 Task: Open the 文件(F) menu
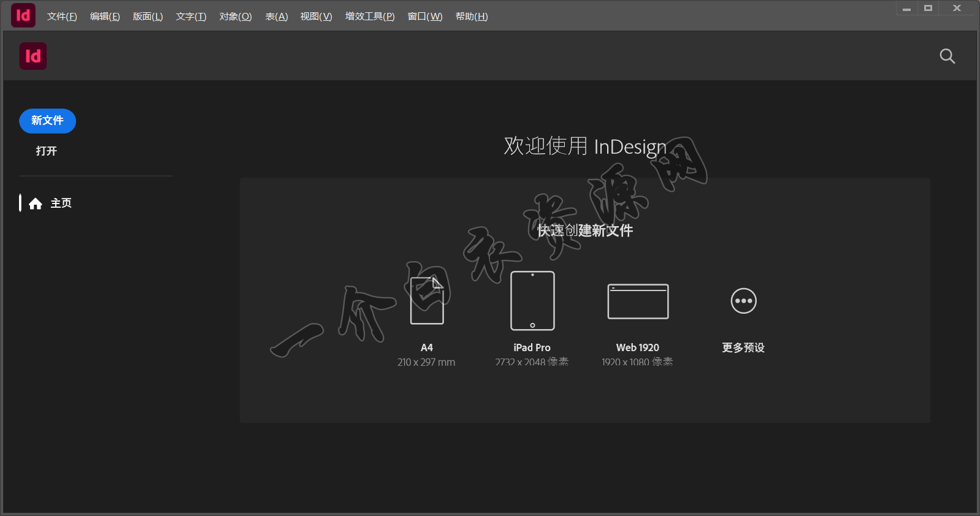(x=62, y=17)
